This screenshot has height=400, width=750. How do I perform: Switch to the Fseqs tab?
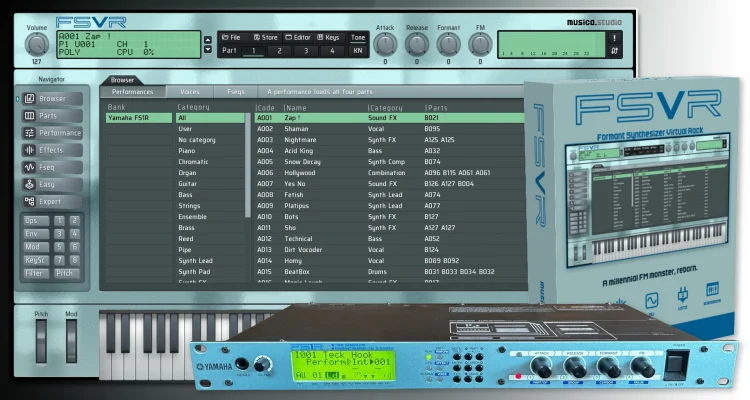[x=236, y=92]
